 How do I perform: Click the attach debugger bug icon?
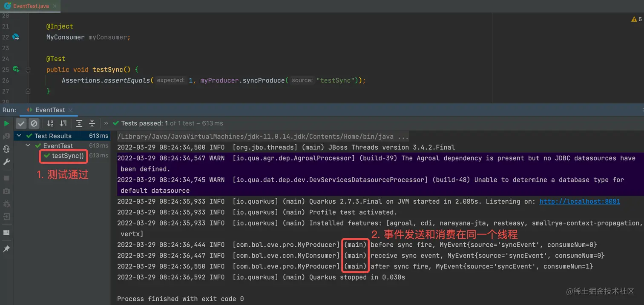6,204
